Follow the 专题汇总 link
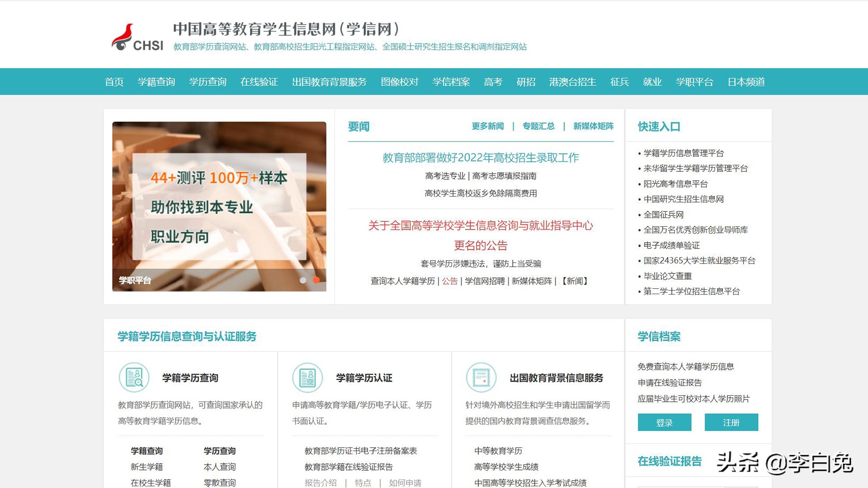The height and width of the screenshot is (488, 868). pyautogui.click(x=538, y=126)
